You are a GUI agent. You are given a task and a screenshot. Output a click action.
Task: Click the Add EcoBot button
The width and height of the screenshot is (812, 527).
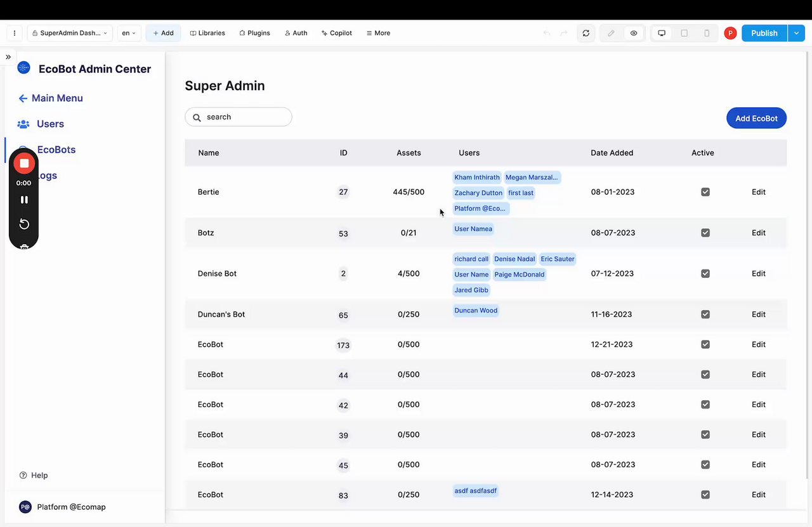pos(756,119)
